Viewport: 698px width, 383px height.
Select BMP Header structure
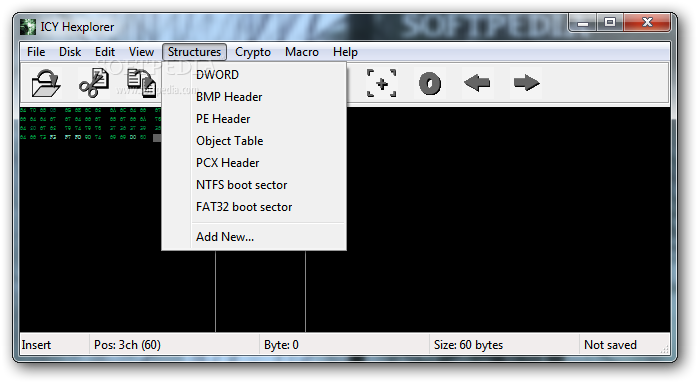tap(254, 97)
